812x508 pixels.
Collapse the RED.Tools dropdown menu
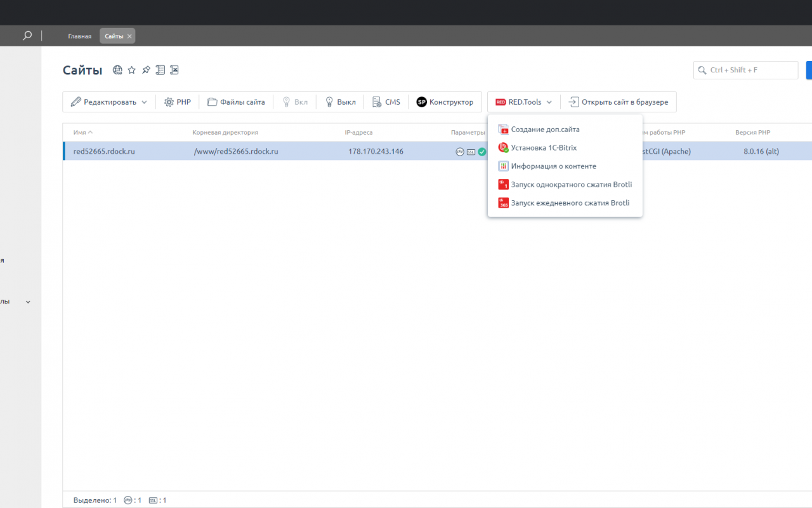click(x=524, y=102)
